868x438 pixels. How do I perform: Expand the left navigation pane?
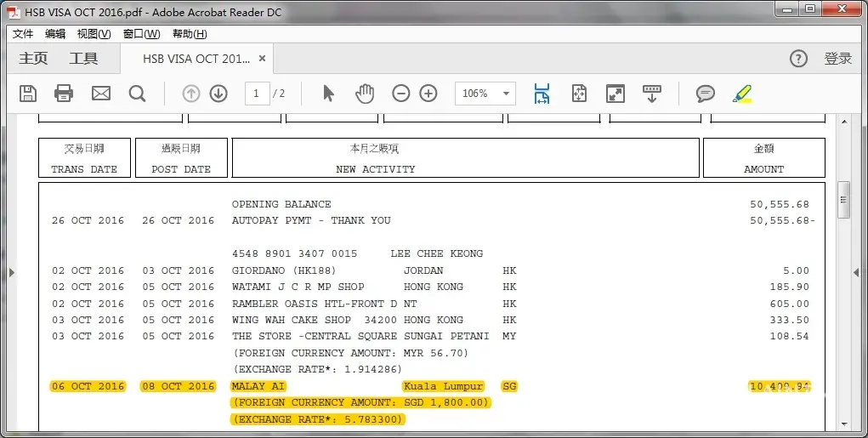tap(12, 272)
